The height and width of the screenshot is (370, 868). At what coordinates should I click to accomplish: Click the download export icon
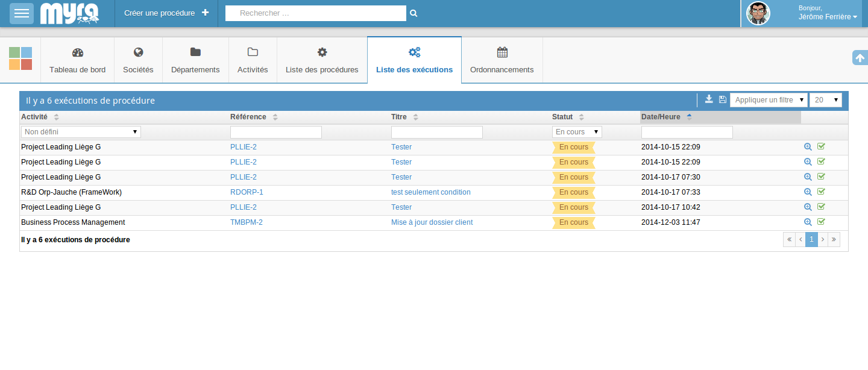click(x=709, y=99)
